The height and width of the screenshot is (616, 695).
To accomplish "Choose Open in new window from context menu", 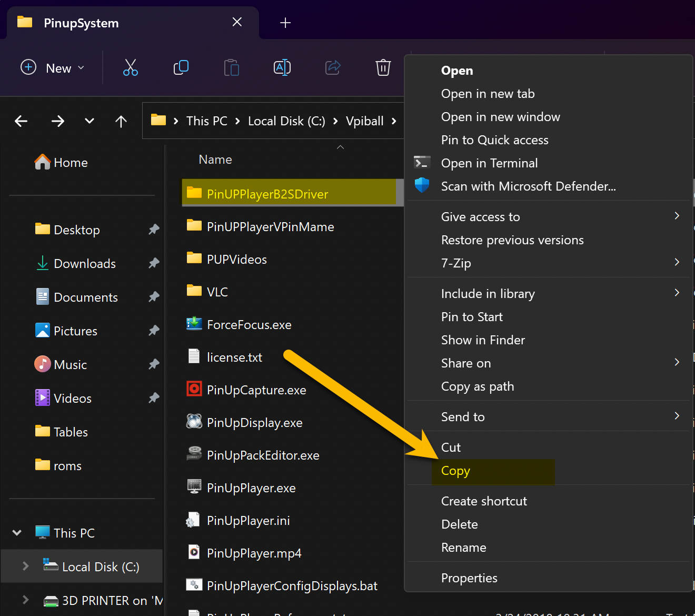I will 500,116.
